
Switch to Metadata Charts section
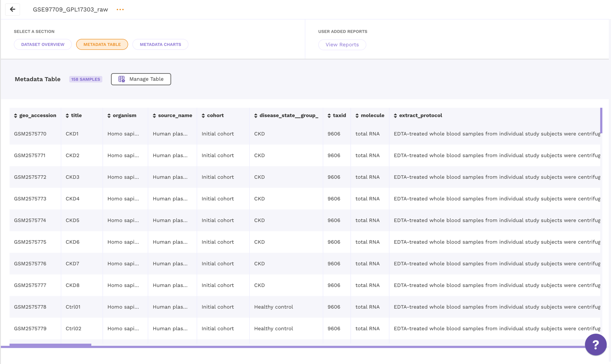tap(160, 45)
